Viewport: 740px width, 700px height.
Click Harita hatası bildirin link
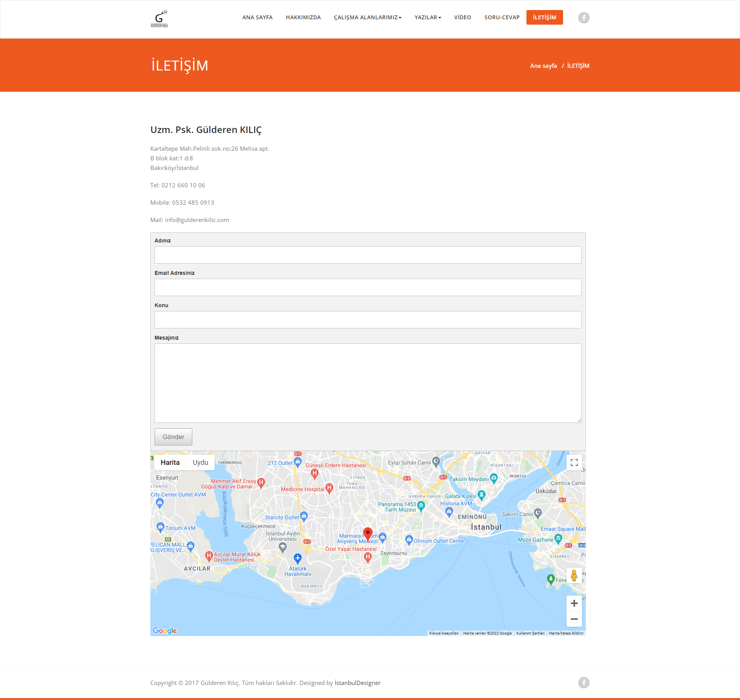(566, 633)
